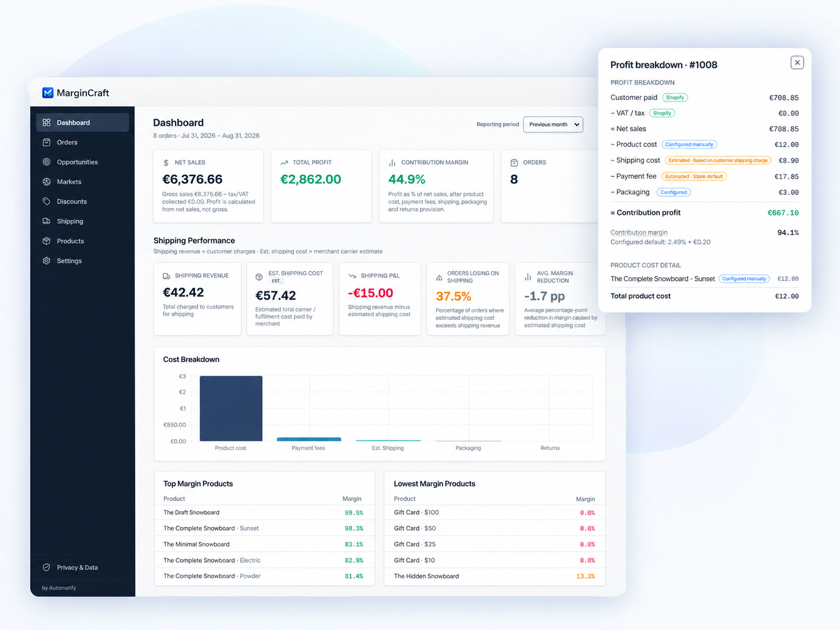
Task: Click the Payment fees bar in chart
Action: [309, 439]
